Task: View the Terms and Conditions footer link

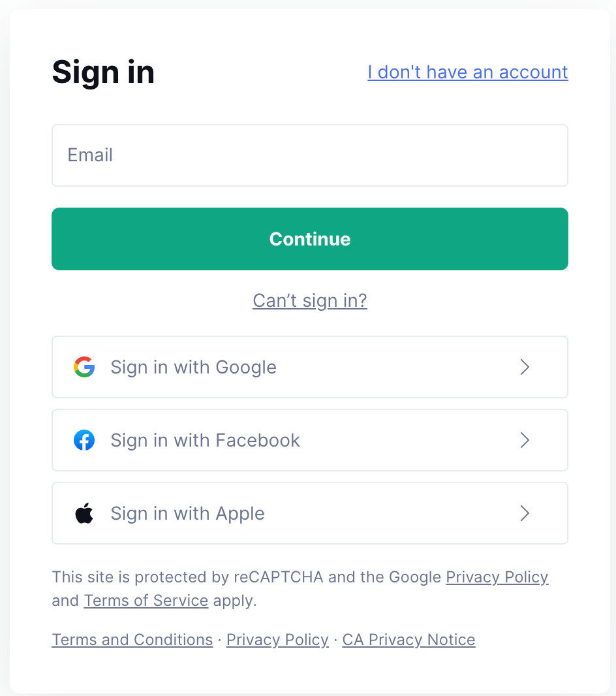Action: click(132, 640)
